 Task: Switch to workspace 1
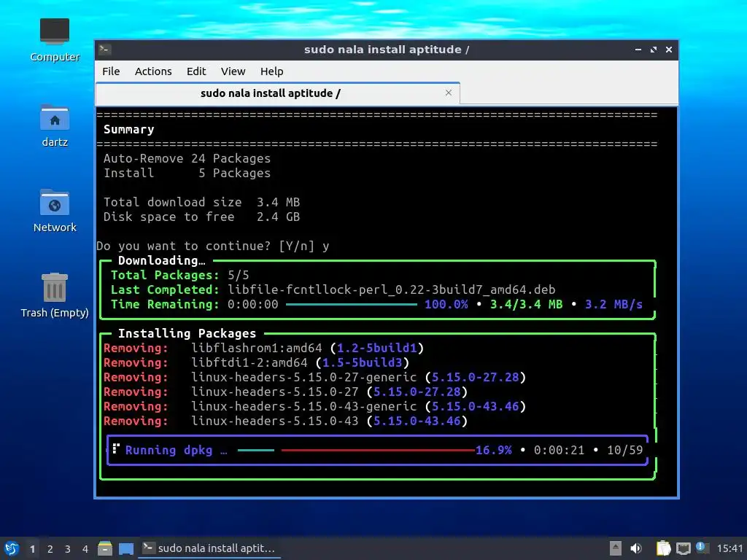32,549
